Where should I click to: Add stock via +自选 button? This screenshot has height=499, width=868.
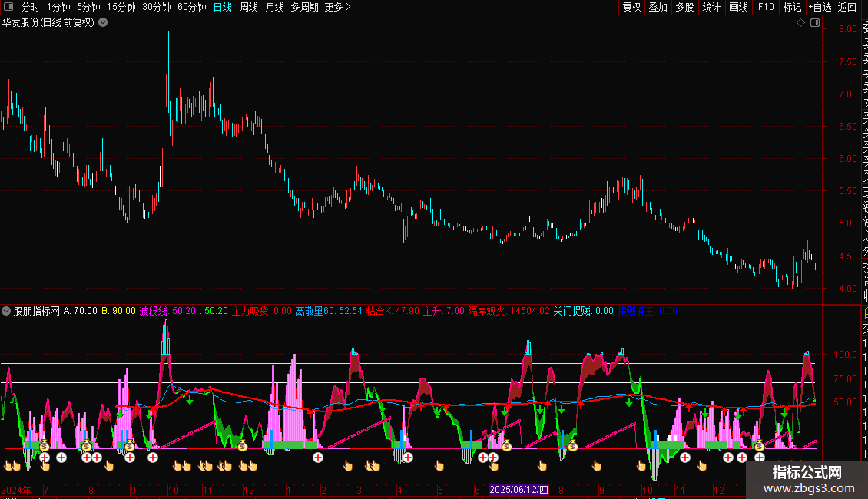820,7
